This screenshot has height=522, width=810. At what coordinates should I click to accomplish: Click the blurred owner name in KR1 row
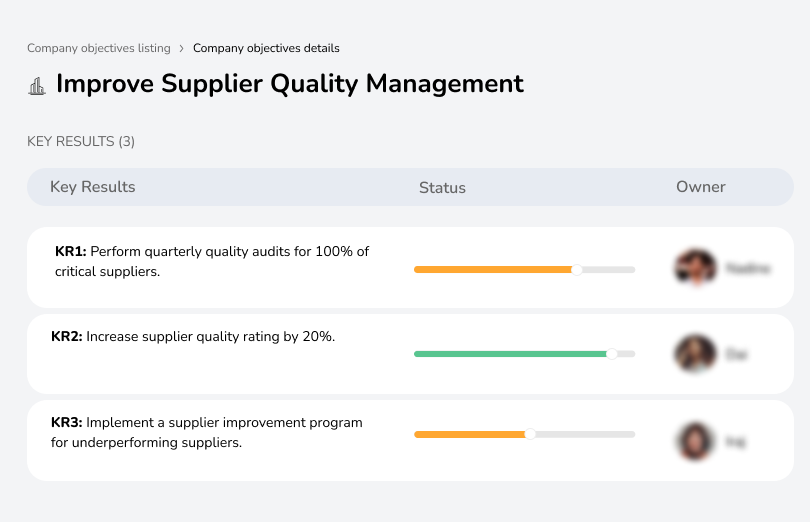coord(748,268)
